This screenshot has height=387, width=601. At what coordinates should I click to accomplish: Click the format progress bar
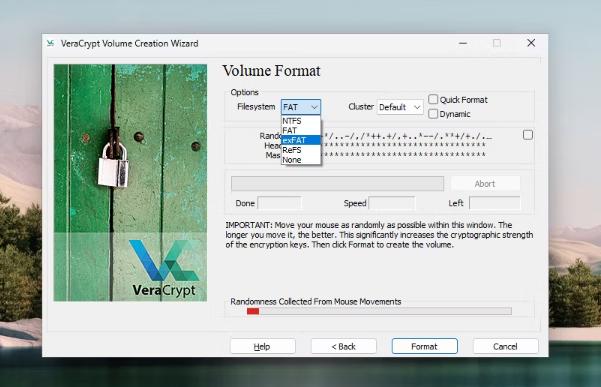[x=337, y=184]
